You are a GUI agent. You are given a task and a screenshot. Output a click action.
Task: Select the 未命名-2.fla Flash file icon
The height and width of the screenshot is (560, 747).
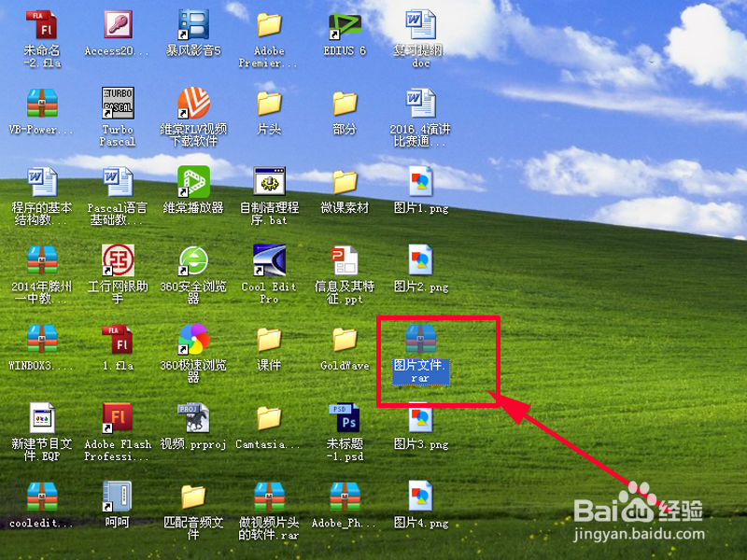[x=42, y=25]
